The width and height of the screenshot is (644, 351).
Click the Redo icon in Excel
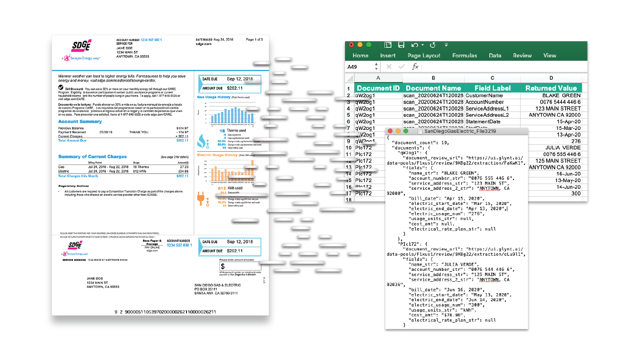tap(432, 45)
